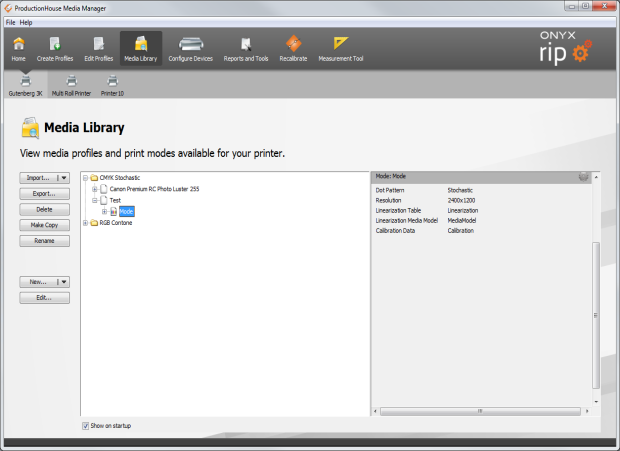Image resolution: width=620 pixels, height=451 pixels.
Task: Click the ProductionHouse title bar app icon
Action: [x=8, y=8]
